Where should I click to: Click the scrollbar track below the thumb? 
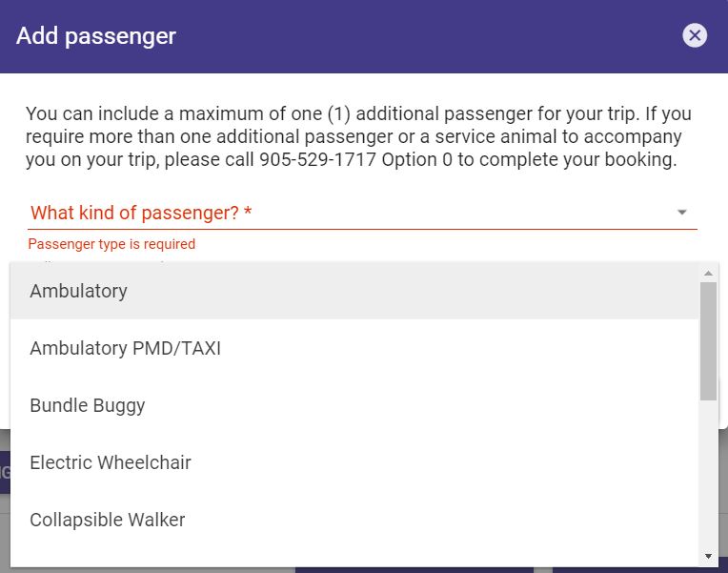click(x=708, y=474)
